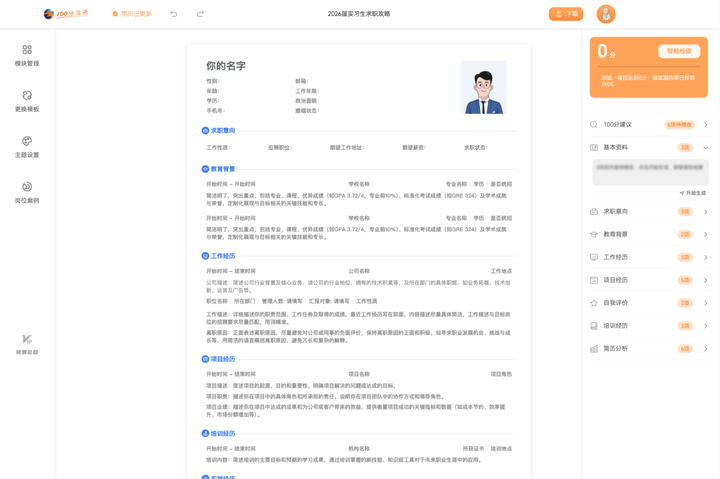
Task: Click the 邮箱 field in resume
Action: 302,81
